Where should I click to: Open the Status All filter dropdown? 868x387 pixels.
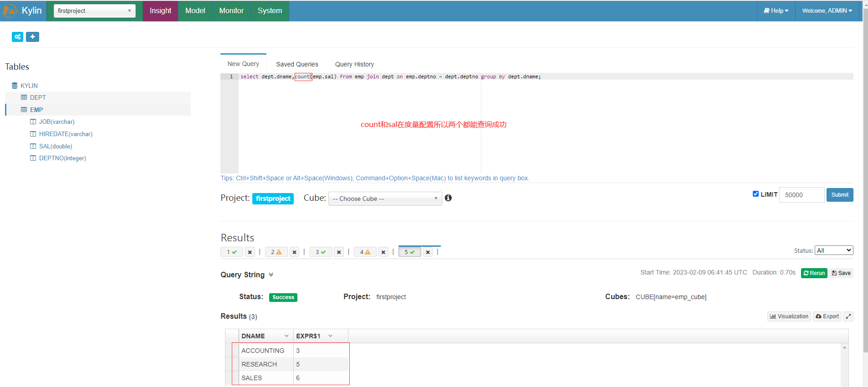pyautogui.click(x=834, y=250)
